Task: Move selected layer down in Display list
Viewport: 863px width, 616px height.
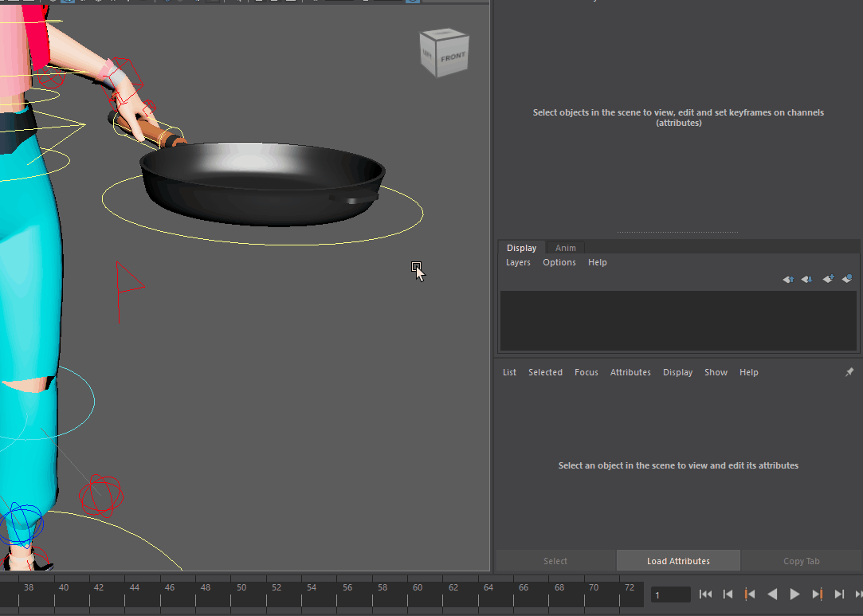Action: pos(806,279)
